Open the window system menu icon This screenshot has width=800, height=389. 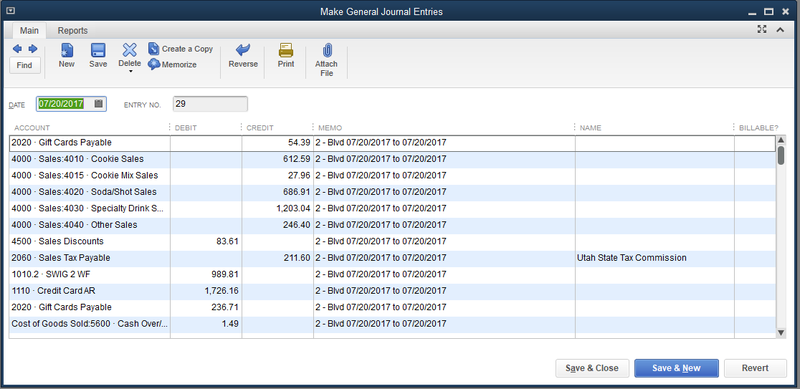point(11,11)
